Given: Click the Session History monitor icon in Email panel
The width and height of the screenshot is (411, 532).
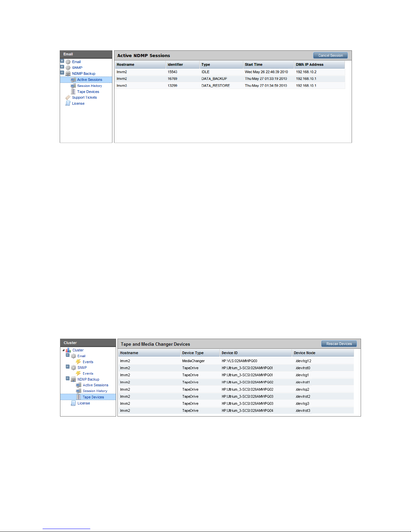Looking at the screenshot, I should (73, 86).
